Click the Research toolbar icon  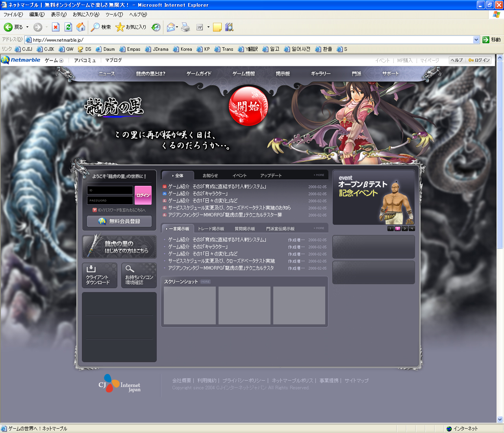(x=229, y=27)
